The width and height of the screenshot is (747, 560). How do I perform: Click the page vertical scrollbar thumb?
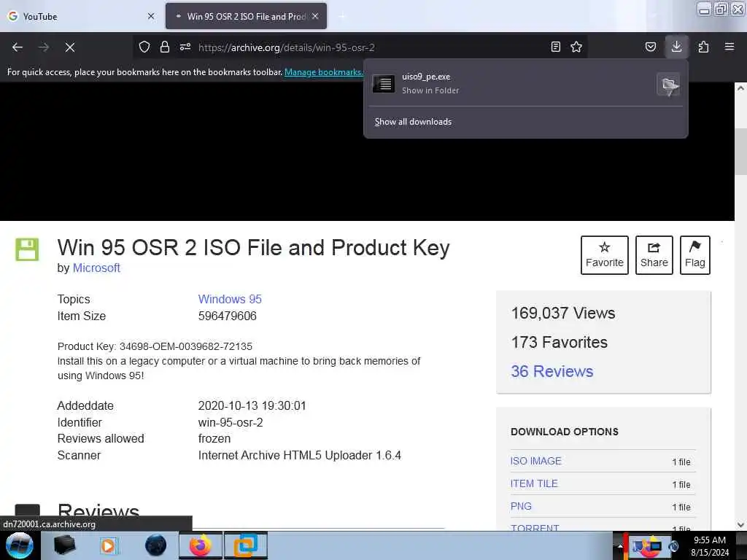[740, 152]
